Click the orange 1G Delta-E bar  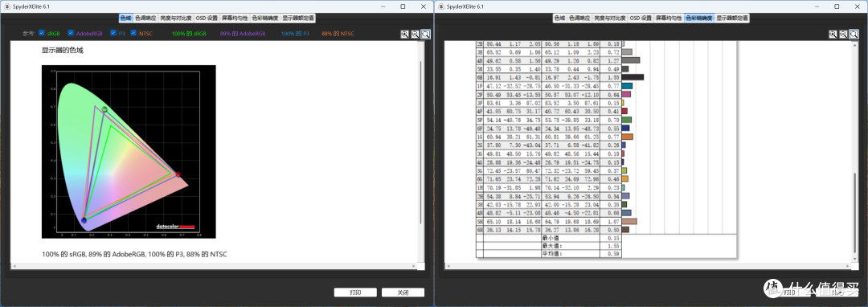tap(627, 136)
